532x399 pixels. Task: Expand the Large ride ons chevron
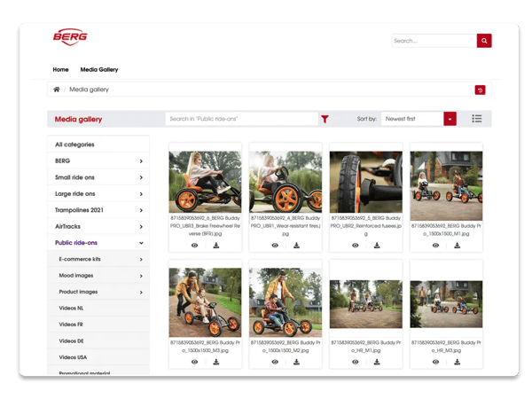(141, 194)
